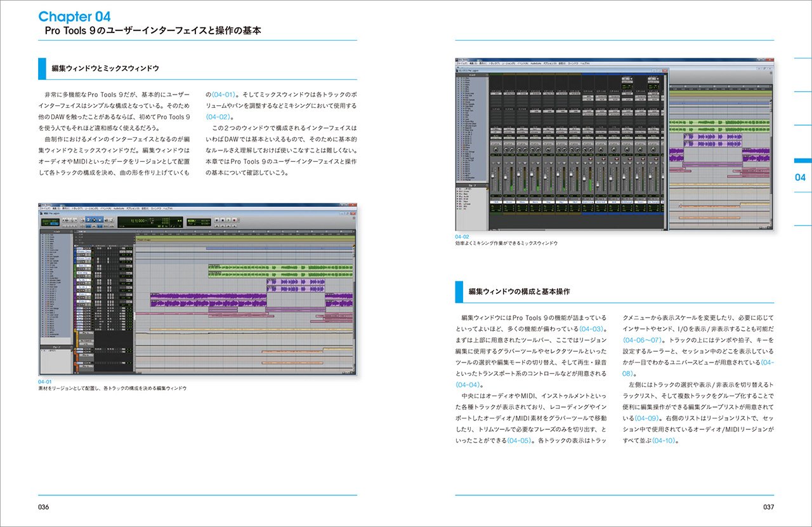Click the blue (04-02) figure reference in the text
The image size is (812, 527).
click(x=219, y=117)
